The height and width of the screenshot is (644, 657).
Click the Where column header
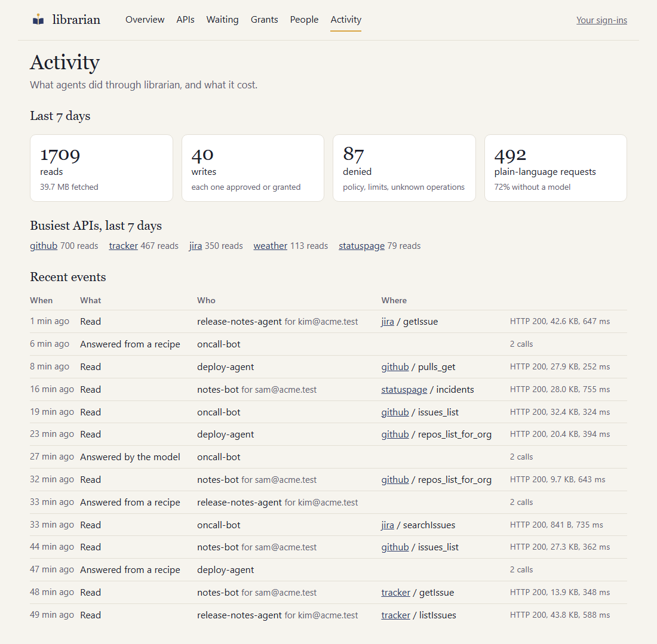click(x=394, y=300)
